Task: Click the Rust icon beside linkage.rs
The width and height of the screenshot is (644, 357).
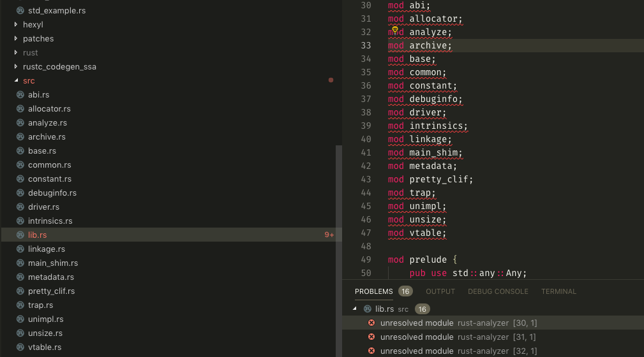Action: tap(20, 249)
